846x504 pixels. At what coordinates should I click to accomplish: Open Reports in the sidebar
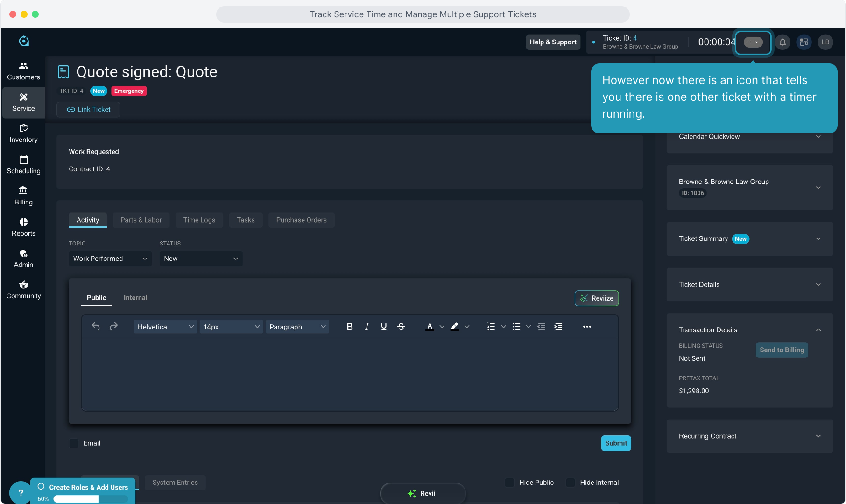23,227
